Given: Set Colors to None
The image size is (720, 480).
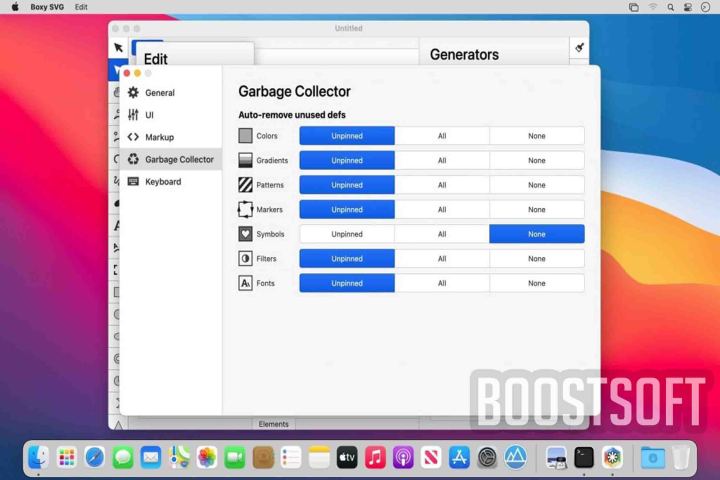Looking at the screenshot, I should pyautogui.click(x=537, y=136).
